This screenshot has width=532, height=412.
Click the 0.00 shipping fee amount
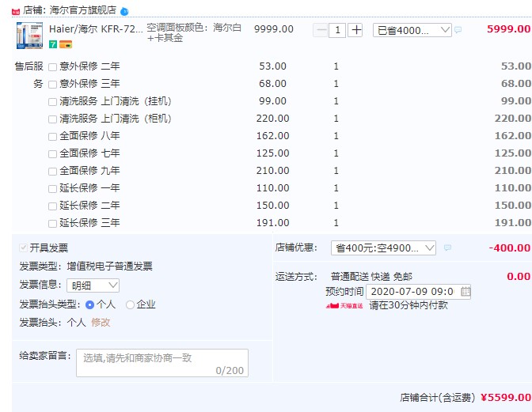(519, 277)
